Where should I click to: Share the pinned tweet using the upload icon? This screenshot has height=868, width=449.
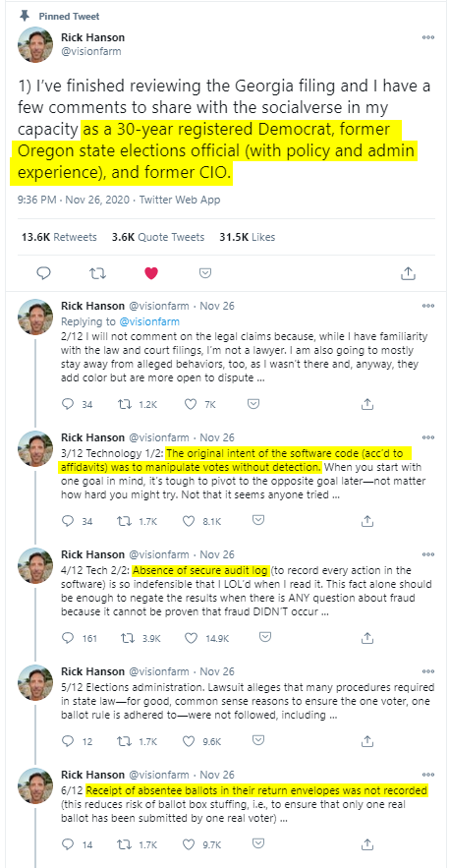point(408,273)
